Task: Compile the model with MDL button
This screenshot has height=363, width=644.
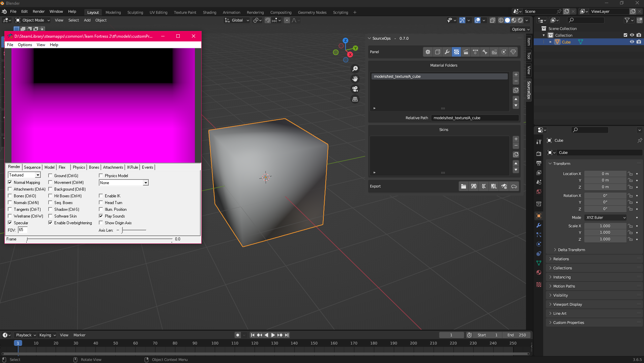Action: pyautogui.click(x=494, y=186)
